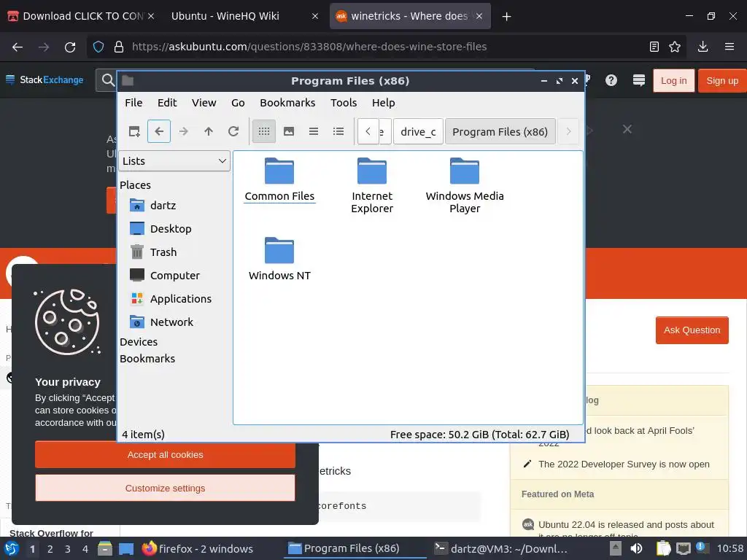This screenshot has width=747, height=560.
Task: Click the Ask Question button
Action: pos(692,330)
